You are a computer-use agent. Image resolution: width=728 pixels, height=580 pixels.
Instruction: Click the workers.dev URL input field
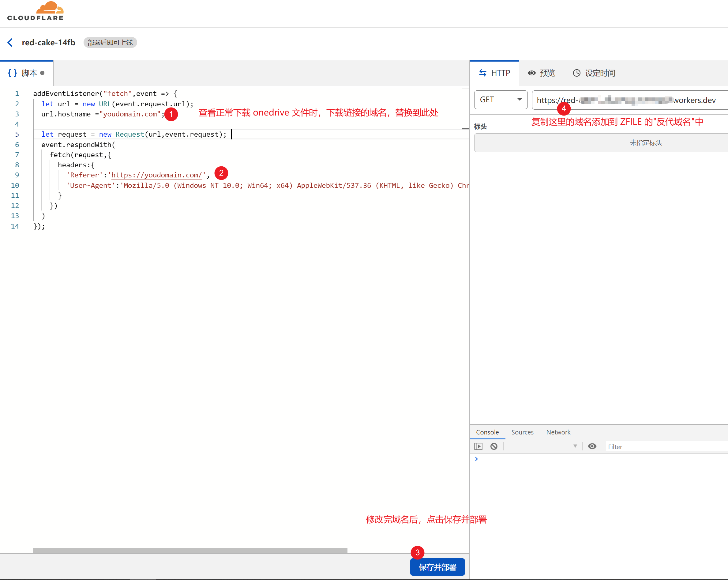[x=630, y=100]
